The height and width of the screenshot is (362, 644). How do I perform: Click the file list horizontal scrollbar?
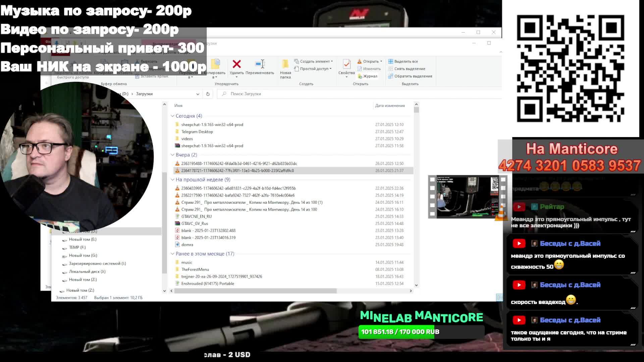[x=256, y=291]
